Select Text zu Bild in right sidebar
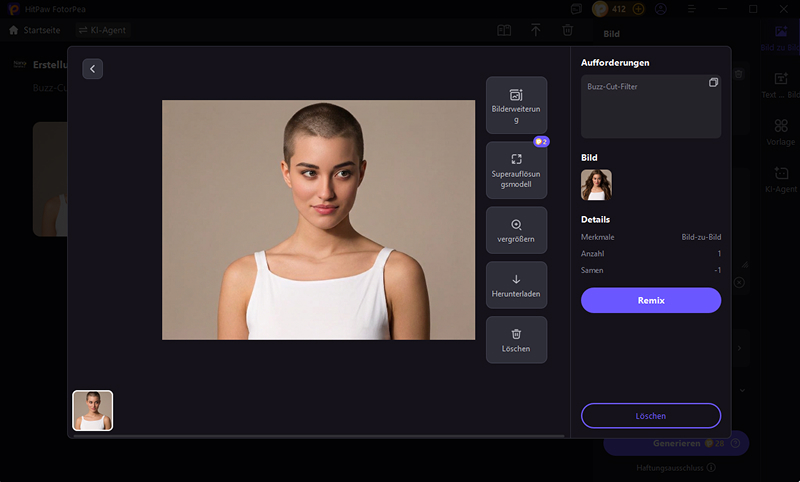This screenshot has width=800, height=482. click(781, 85)
